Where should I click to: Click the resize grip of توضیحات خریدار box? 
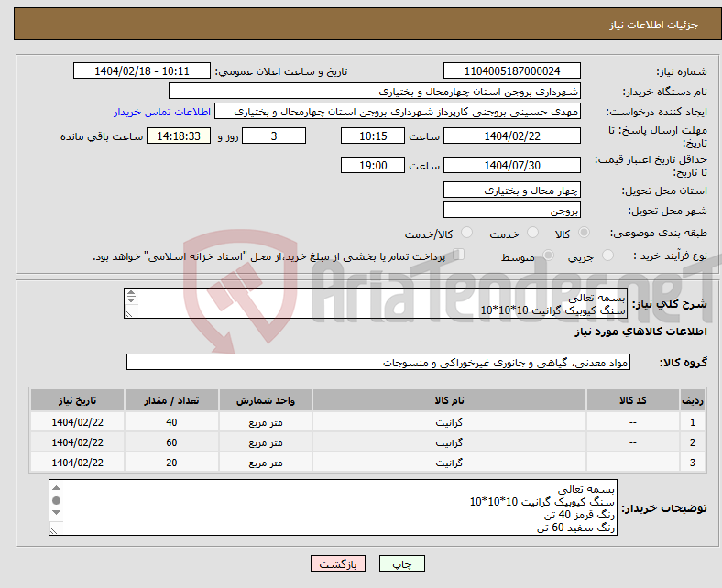[54, 530]
